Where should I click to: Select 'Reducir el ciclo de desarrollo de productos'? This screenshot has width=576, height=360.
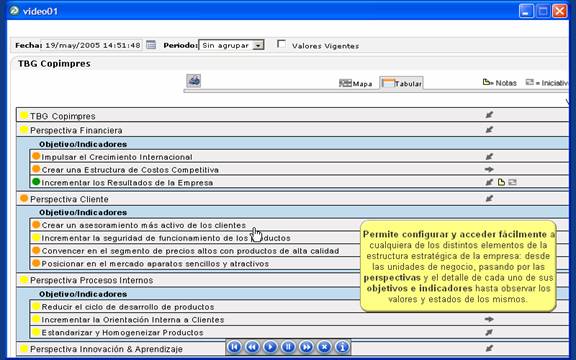click(x=128, y=307)
